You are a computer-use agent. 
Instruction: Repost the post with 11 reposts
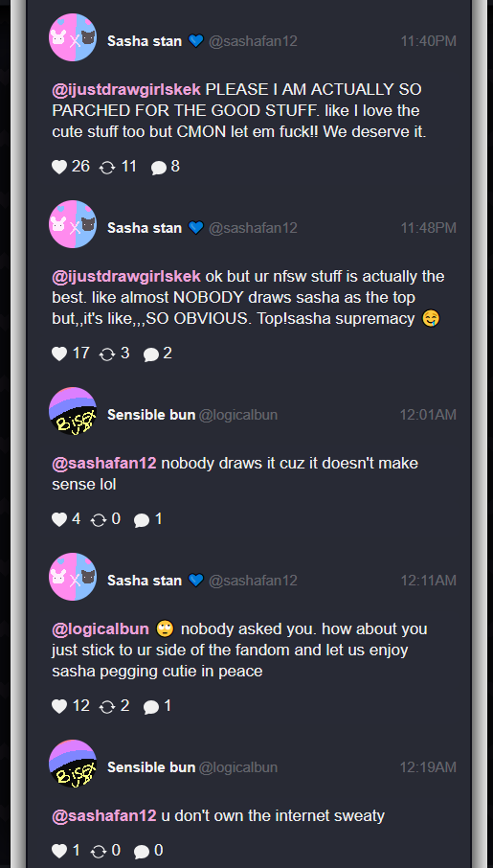(x=107, y=167)
